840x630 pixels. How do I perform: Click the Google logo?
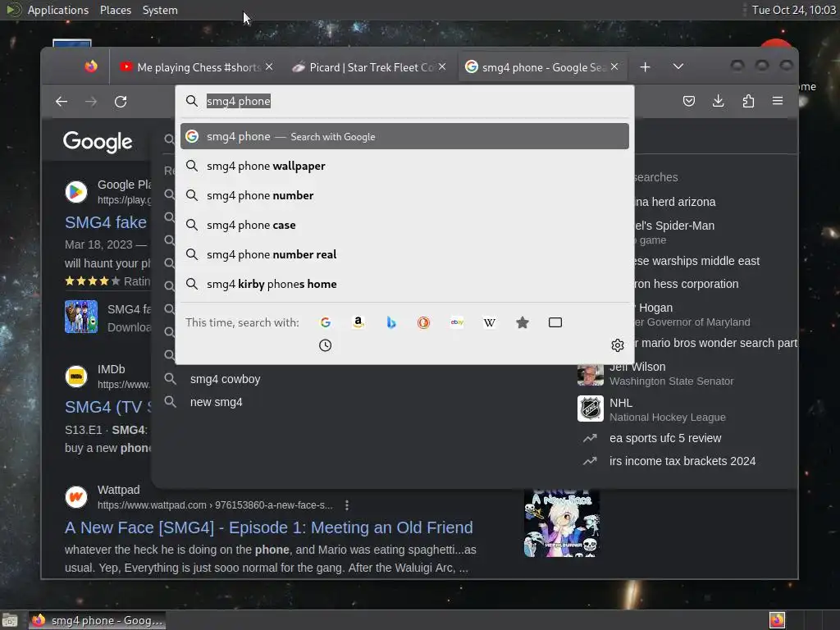coord(98,141)
